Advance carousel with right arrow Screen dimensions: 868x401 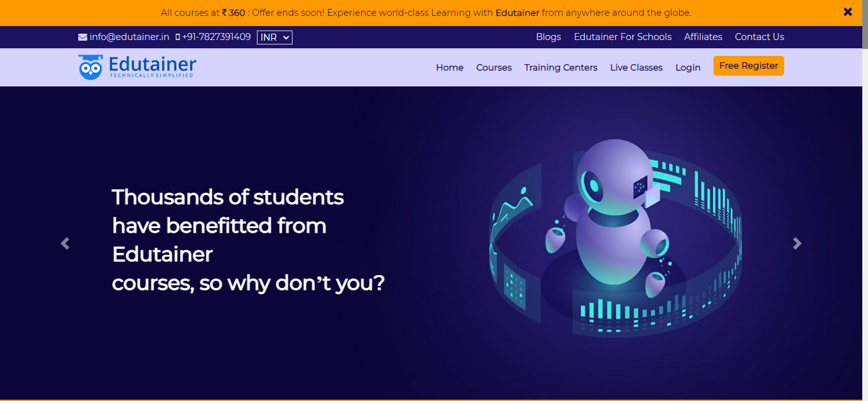coord(797,243)
